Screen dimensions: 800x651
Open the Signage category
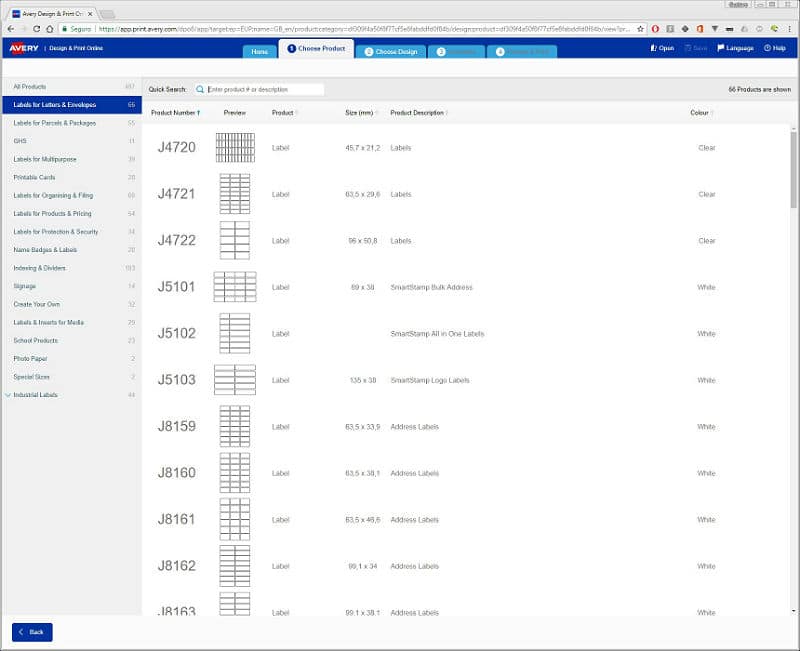(71, 286)
